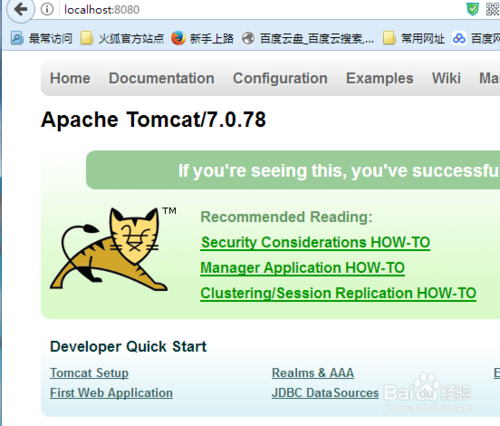Go to the Home nav item
This screenshot has height=426, width=500.
70,78
